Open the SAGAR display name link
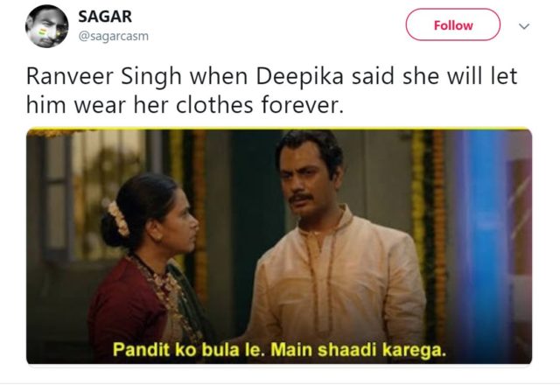The height and width of the screenshot is (392, 560). [x=105, y=17]
